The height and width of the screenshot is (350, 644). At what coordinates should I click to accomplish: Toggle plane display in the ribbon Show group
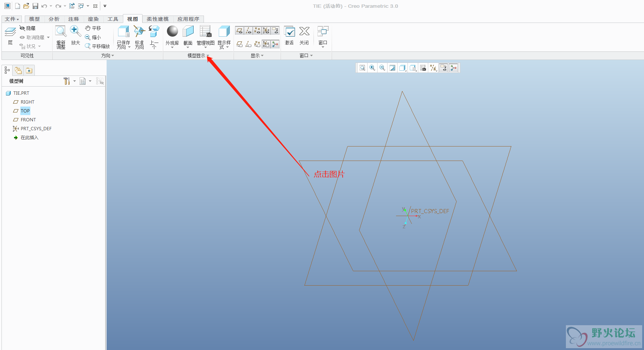tap(239, 30)
